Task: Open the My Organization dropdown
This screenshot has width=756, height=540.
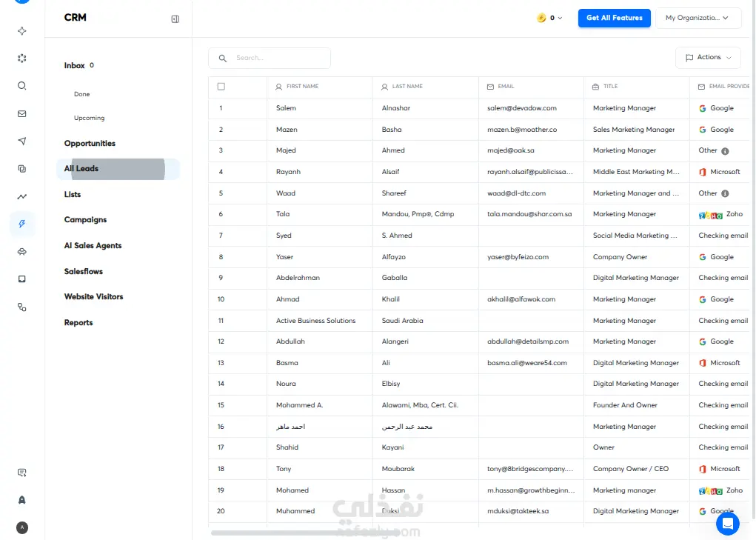Action: coord(698,18)
